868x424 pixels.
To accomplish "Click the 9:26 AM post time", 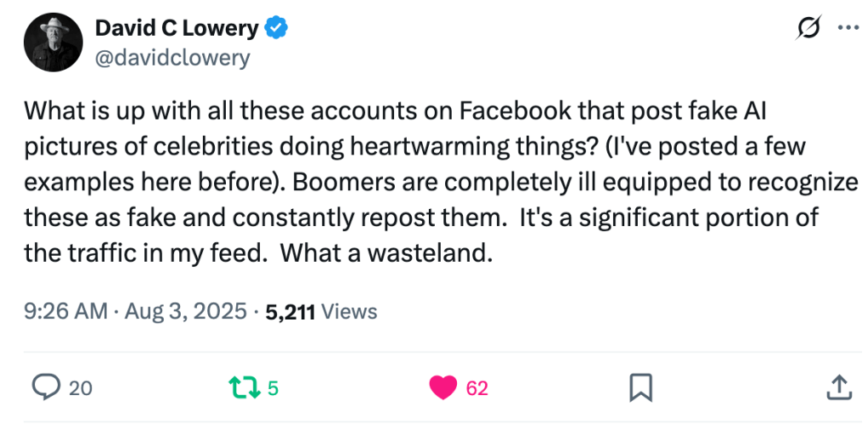I will click(65, 312).
